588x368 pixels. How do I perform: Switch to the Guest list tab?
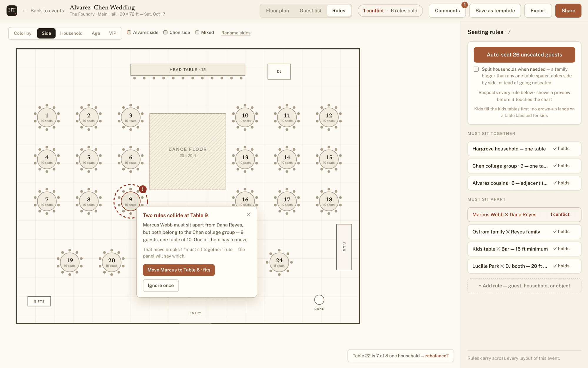[310, 11]
